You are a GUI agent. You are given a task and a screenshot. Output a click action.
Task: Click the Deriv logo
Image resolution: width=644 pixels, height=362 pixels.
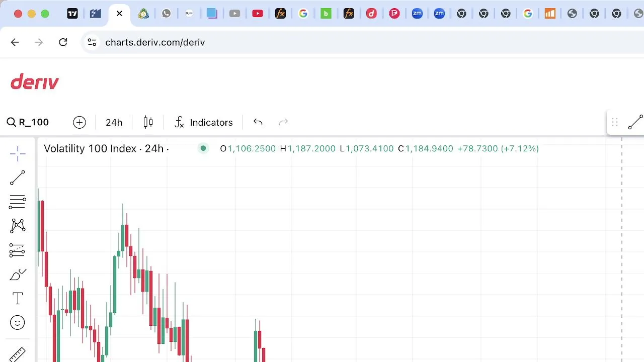(35, 82)
